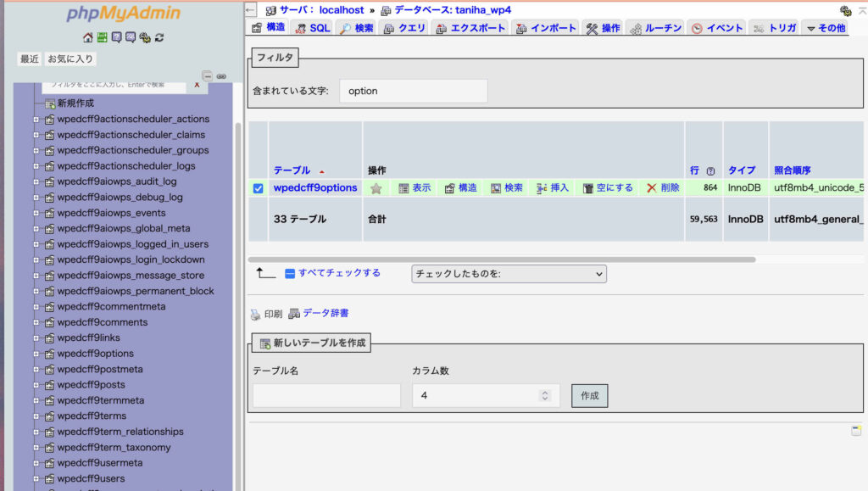Expand wpedcff9term_taxonomy tree node
Screen dimensions: 868x491
[x=36, y=447]
